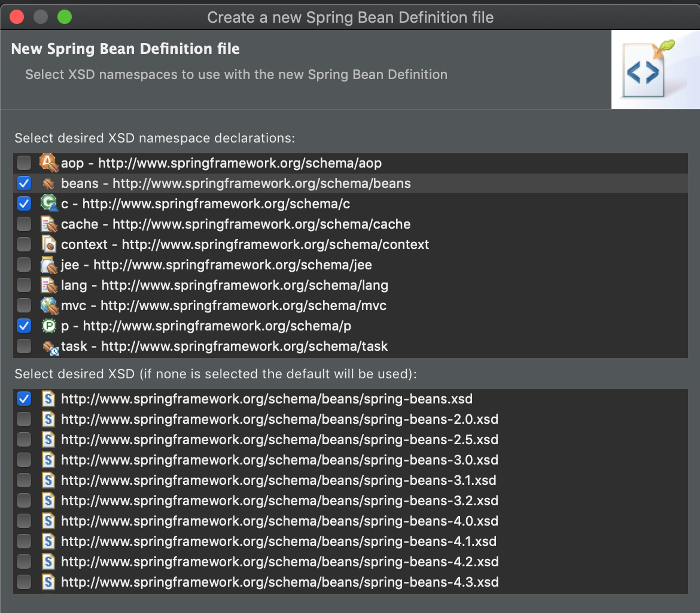Enable the aop namespace checkbox
The height and width of the screenshot is (613, 700).
(24, 163)
